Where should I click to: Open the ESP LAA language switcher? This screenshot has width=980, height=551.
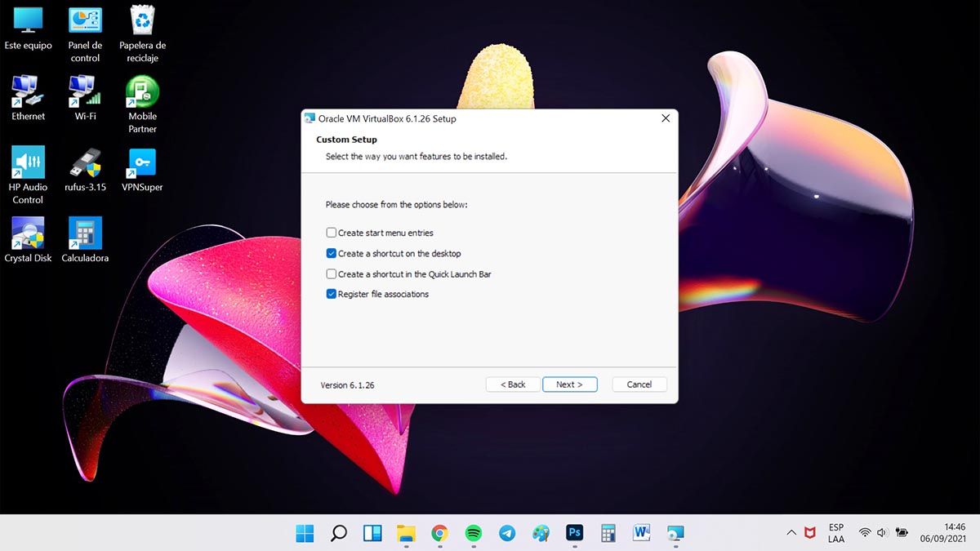coord(835,533)
